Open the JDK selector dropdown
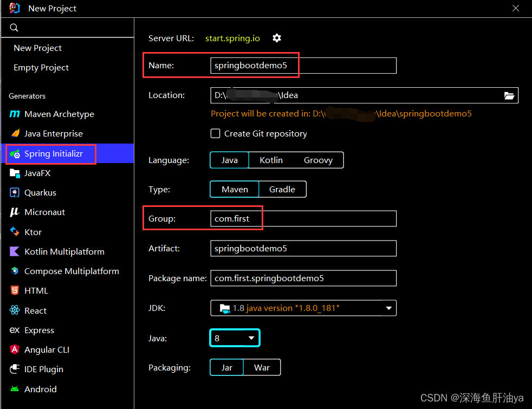This screenshot has width=532, height=409. pyautogui.click(x=388, y=308)
